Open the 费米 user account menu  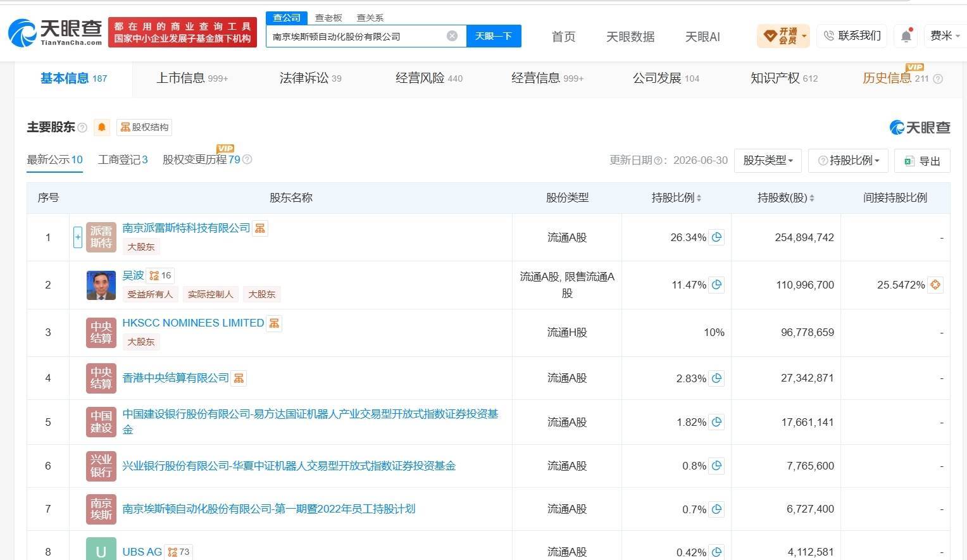[945, 36]
